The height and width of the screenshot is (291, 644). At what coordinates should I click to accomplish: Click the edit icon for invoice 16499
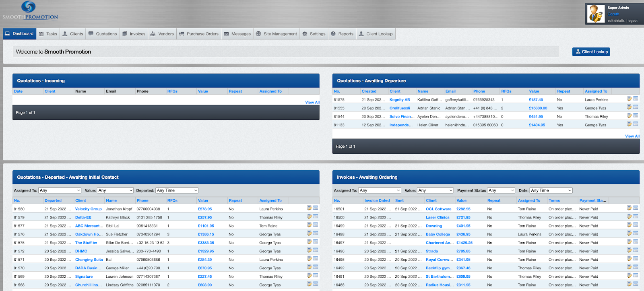click(x=629, y=225)
